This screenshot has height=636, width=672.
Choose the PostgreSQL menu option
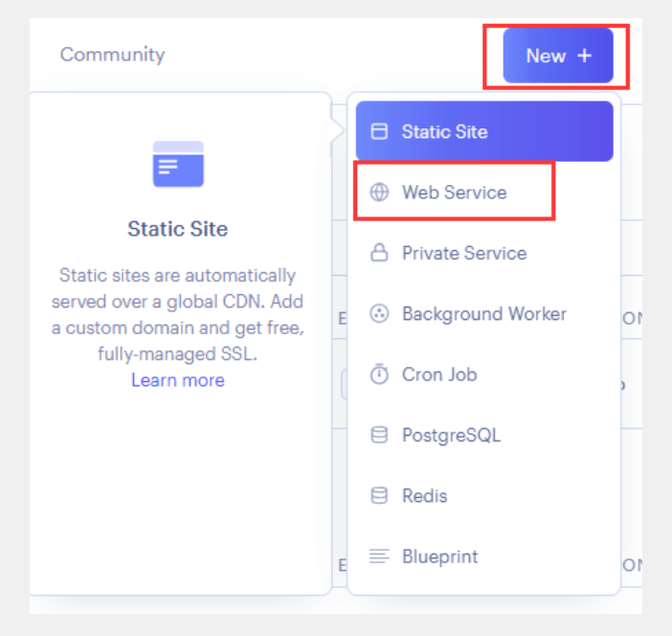point(451,436)
